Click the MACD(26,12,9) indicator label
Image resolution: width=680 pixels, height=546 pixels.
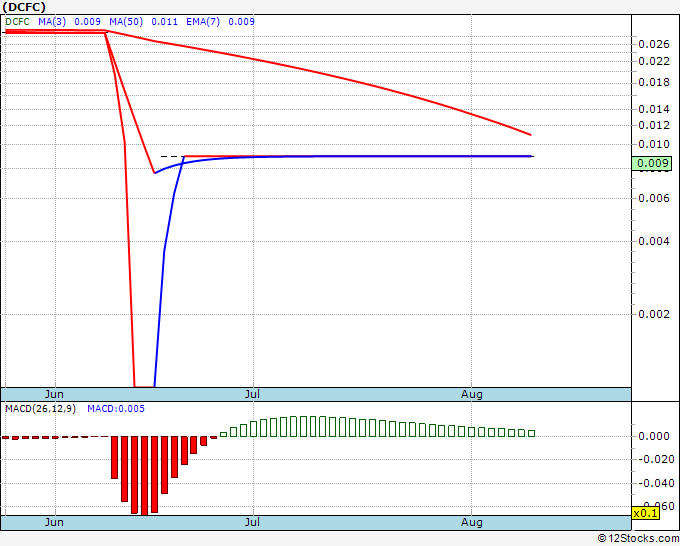[x=40, y=409]
